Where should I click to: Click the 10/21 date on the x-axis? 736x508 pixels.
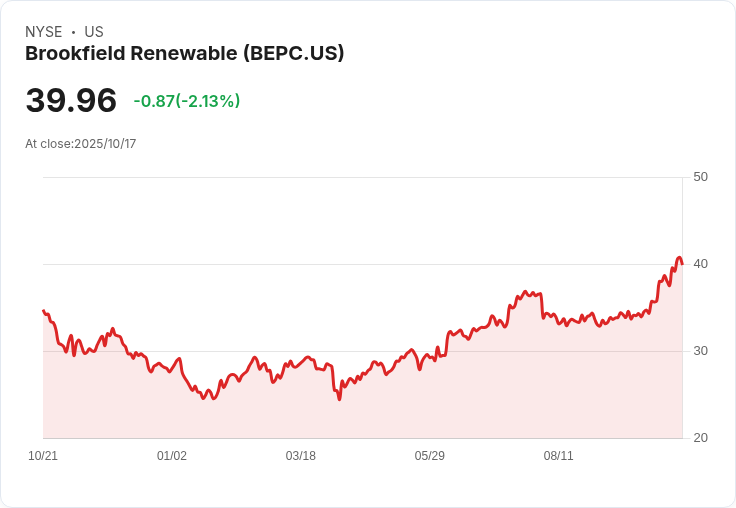pos(43,456)
